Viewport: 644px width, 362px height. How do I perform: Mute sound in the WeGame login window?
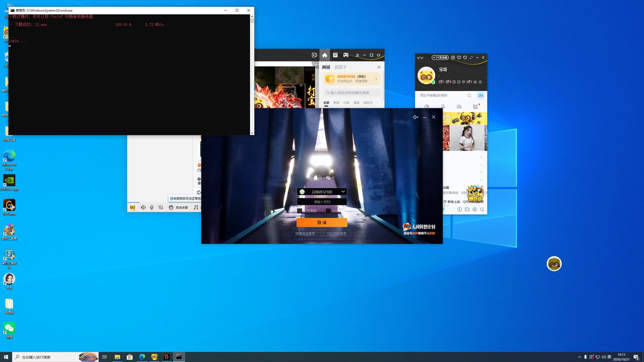coord(415,117)
